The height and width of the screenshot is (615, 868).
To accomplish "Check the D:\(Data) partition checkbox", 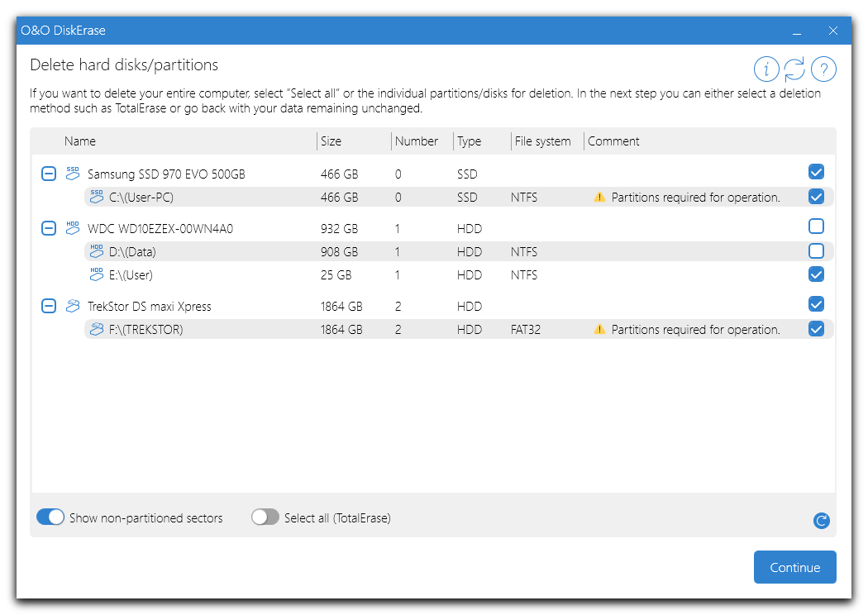I will 816,251.
